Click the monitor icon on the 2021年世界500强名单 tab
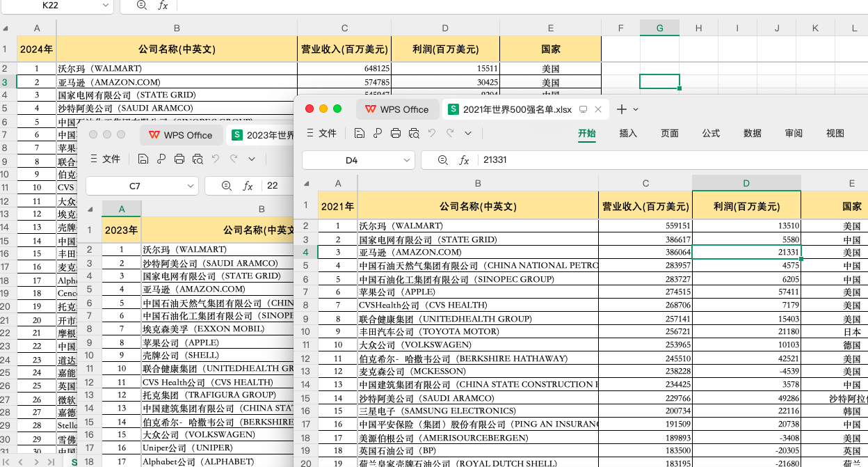 click(583, 109)
